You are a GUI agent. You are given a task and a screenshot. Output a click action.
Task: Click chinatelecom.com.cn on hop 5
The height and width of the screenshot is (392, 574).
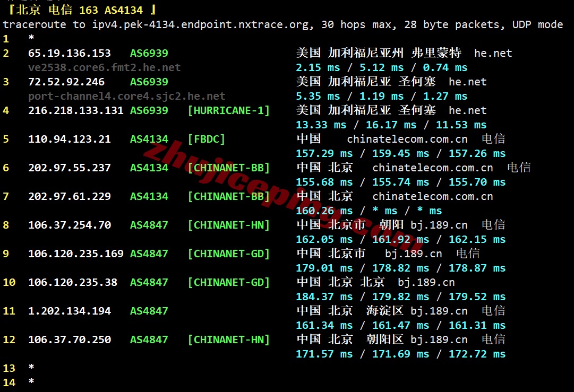pos(407,140)
